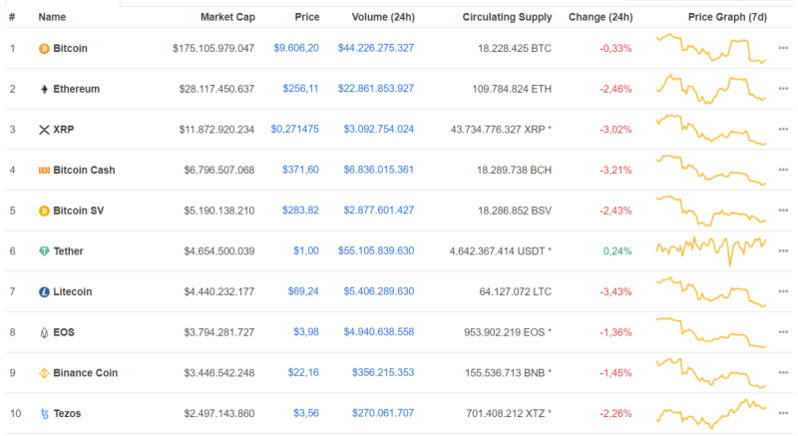798x436 pixels.
Task: Sort by the Change (24h) column header
Action: pyautogui.click(x=600, y=17)
